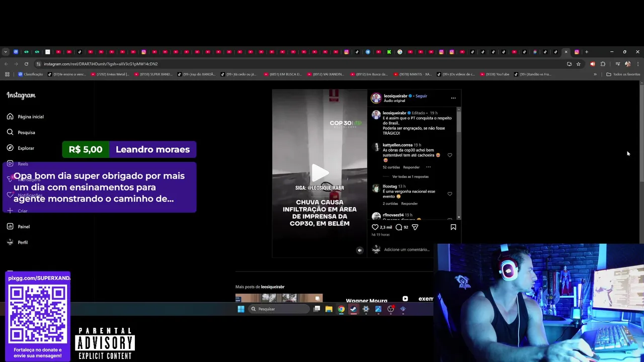The width and height of the screenshot is (644, 362).
Task: Open '(7292) Enéas Metal' bookmark
Action: pyautogui.click(x=110, y=74)
